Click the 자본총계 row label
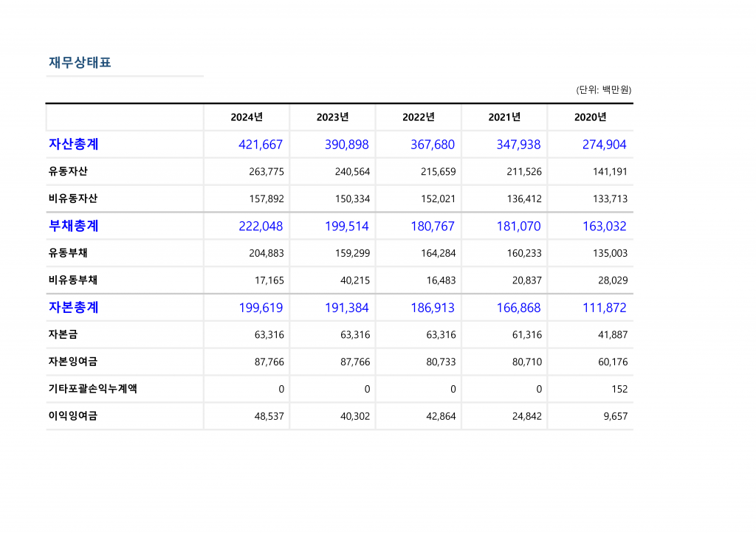This screenshot has height=535, width=756. click(x=73, y=308)
